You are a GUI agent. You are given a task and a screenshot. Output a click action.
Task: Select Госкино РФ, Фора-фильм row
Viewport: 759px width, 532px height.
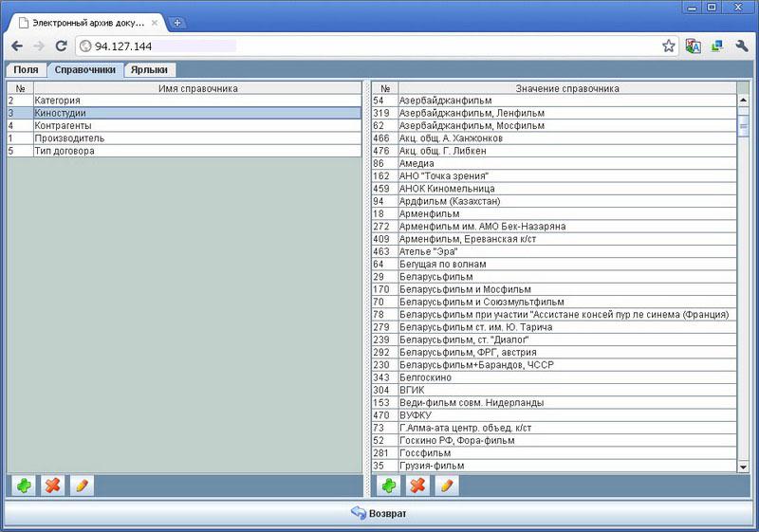[554, 440]
